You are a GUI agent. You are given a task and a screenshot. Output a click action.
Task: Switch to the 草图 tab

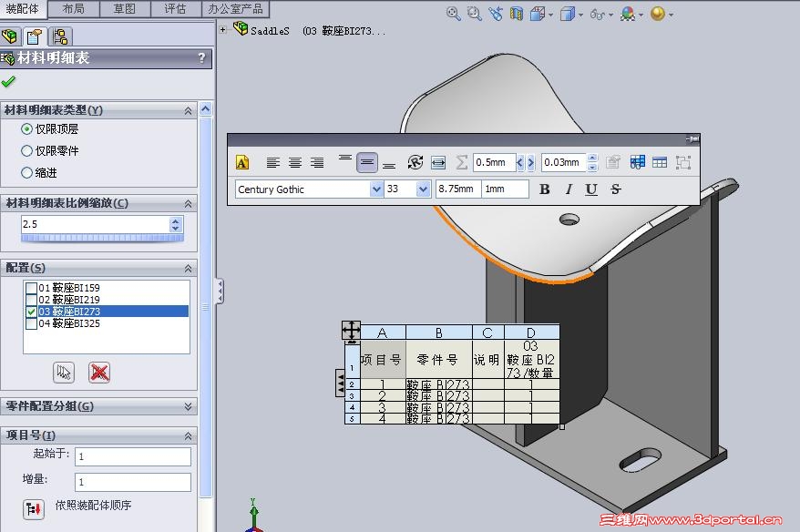coord(125,9)
